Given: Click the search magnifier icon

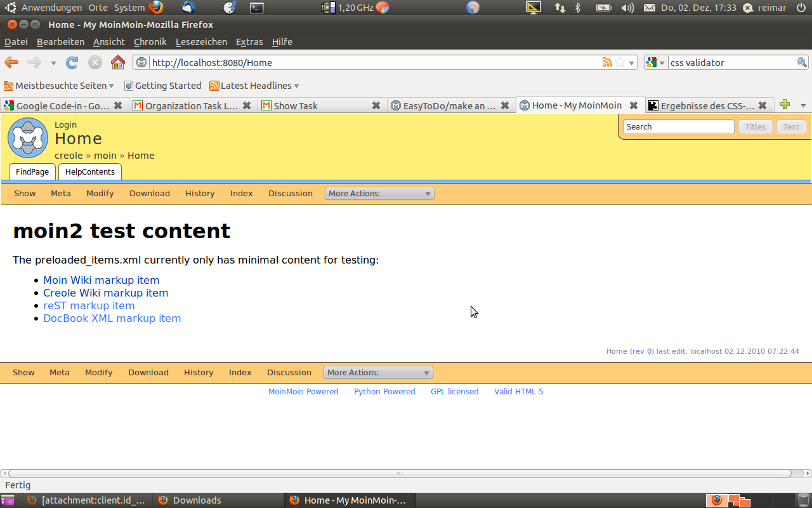Looking at the screenshot, I should 802,62.
